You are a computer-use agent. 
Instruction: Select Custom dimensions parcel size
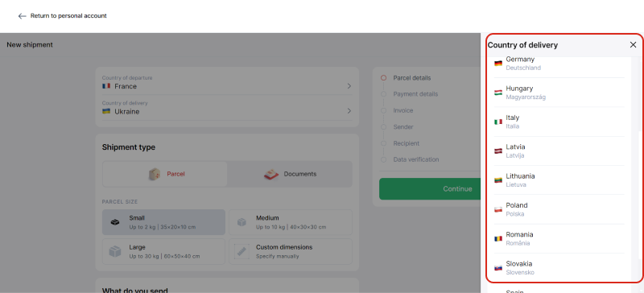(x=291, y=251)
